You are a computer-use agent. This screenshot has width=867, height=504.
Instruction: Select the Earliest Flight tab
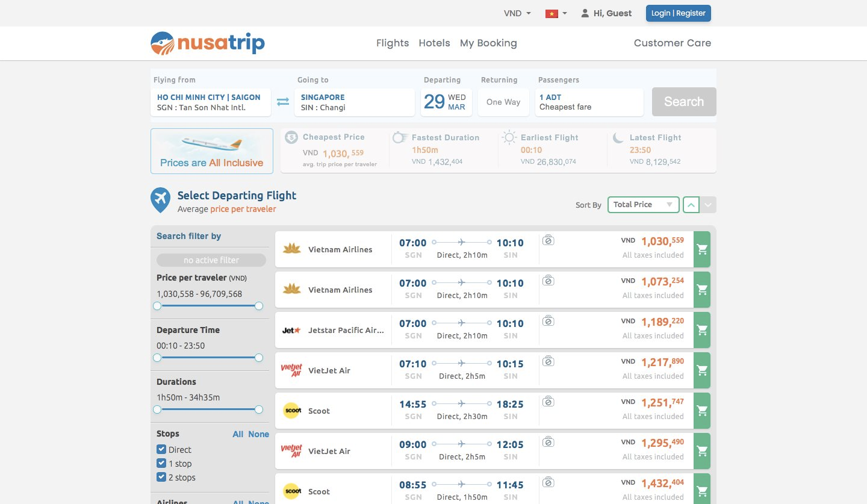(x=553, y=151)
